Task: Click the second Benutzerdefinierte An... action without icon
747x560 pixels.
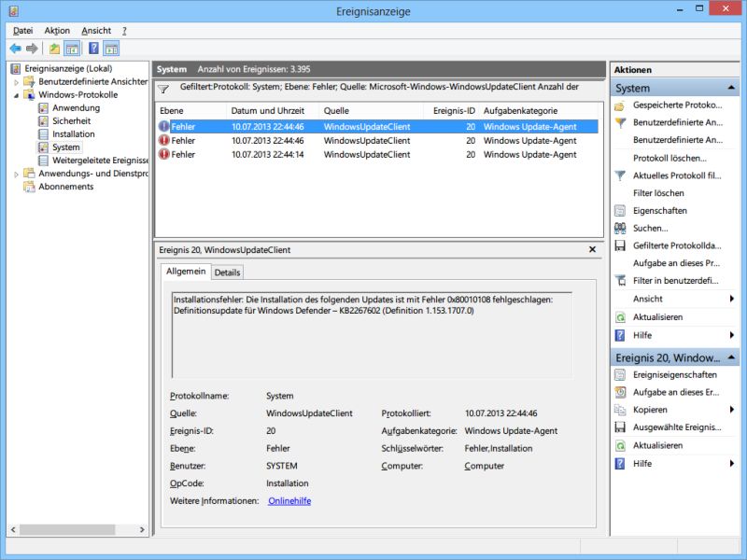Action: (678, 140)
